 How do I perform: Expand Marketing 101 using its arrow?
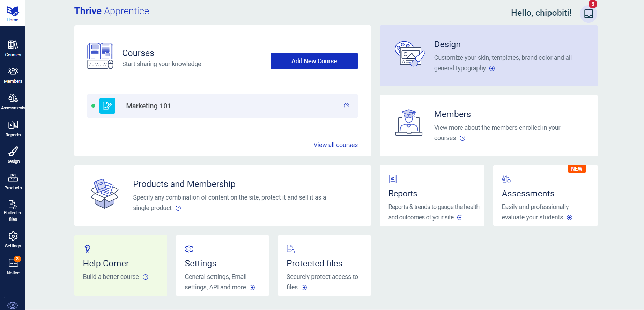[346, 106]
